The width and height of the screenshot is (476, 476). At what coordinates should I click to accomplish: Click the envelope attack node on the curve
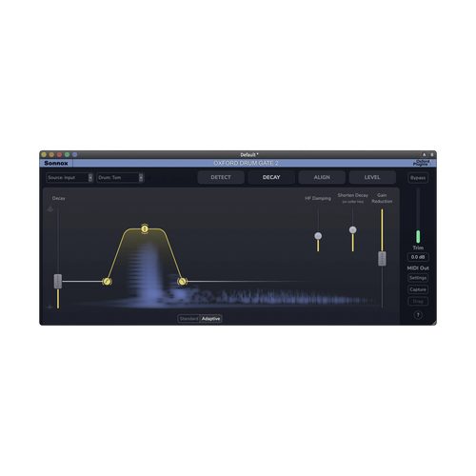coord(107,282)
